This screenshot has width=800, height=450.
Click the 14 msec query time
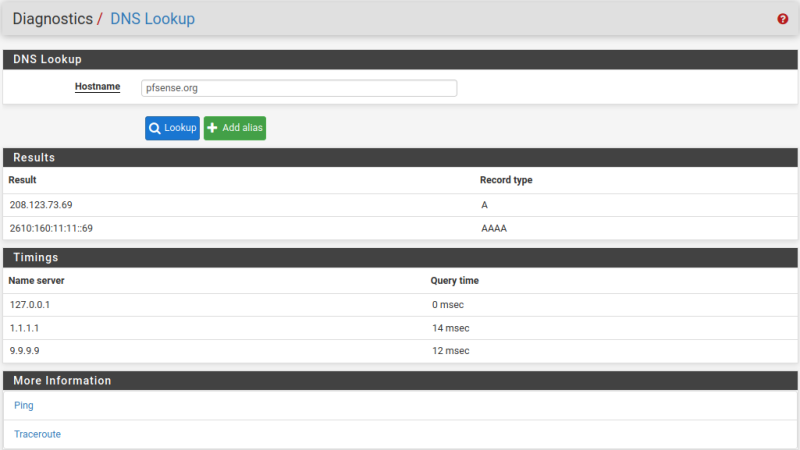451,328
